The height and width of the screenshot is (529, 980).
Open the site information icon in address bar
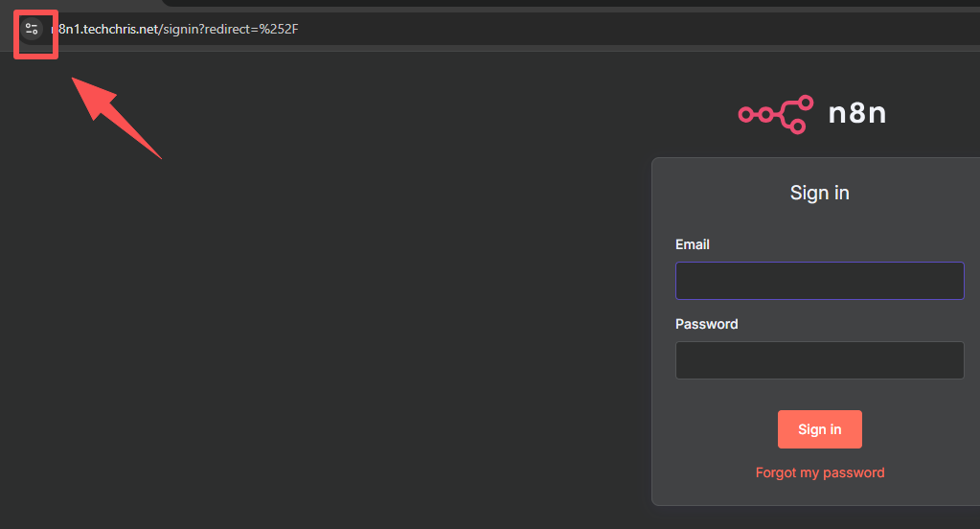33,29
